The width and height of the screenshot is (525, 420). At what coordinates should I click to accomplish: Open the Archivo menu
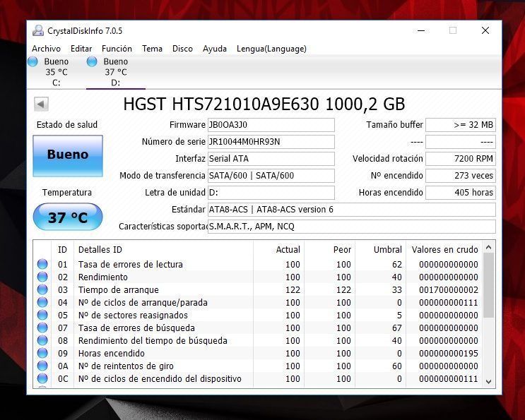click(x=46, y=49)
